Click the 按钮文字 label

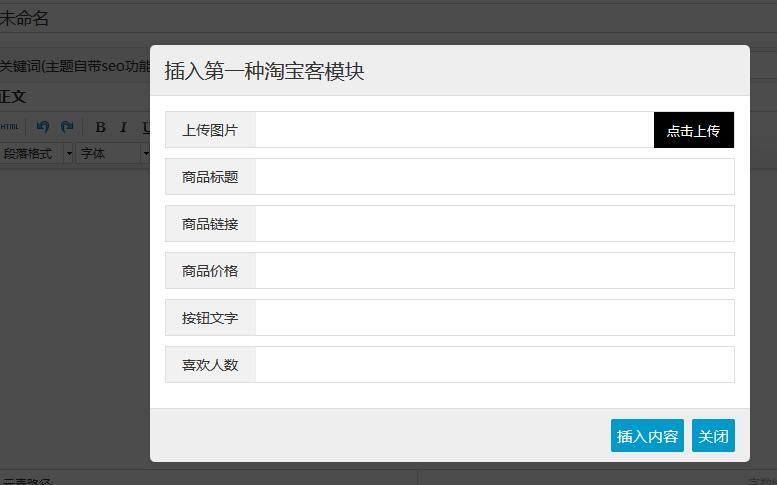pyautogui.click(x=210, y=318)
